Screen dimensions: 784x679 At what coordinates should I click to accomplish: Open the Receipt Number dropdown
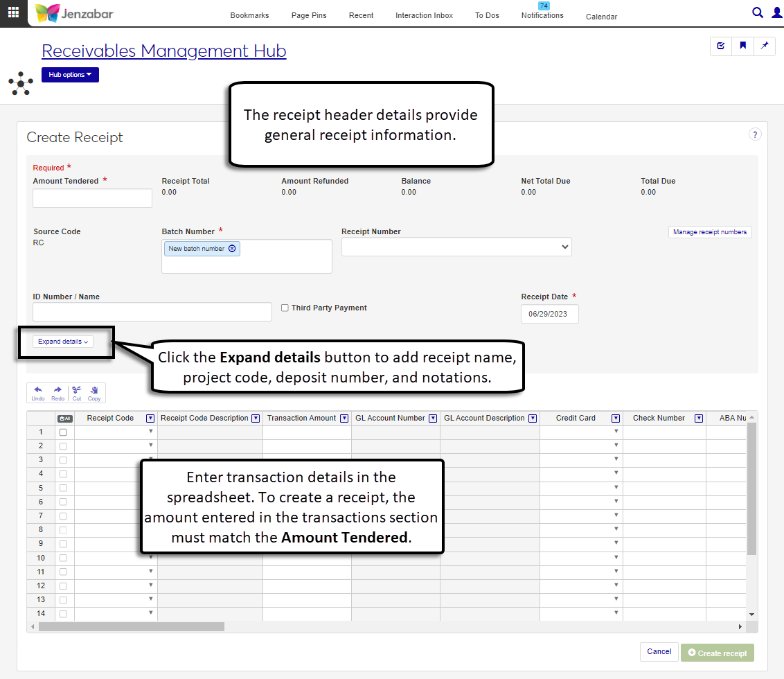[456, 247]
